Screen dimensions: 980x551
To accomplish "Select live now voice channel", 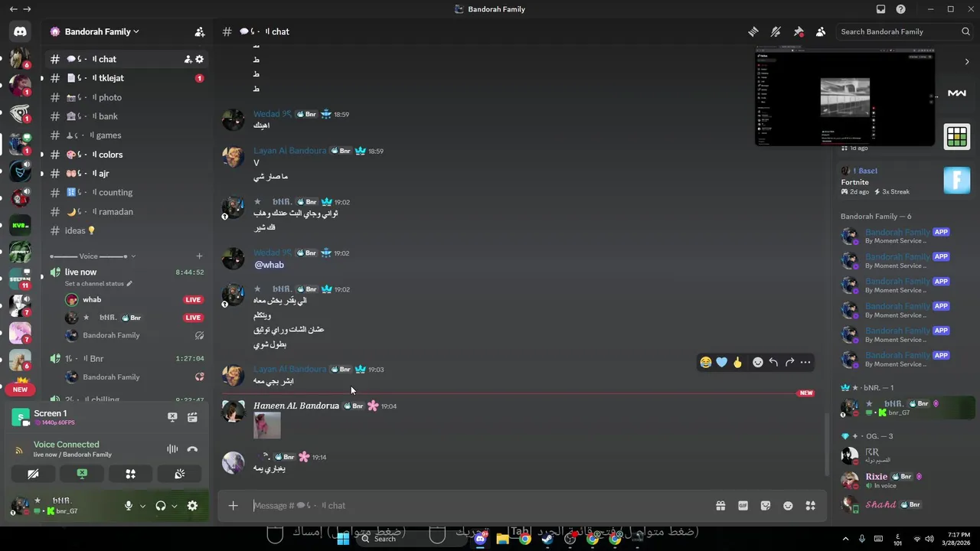I will (x=126, y=272).
